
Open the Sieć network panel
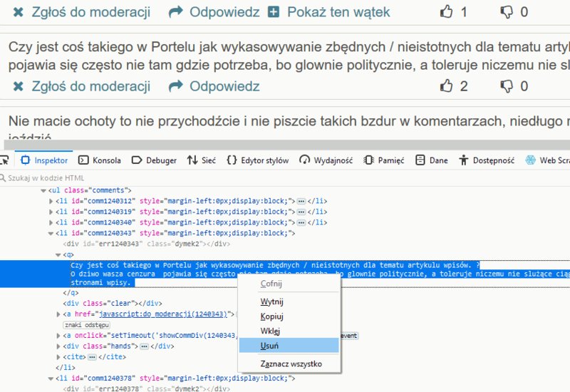201,160
